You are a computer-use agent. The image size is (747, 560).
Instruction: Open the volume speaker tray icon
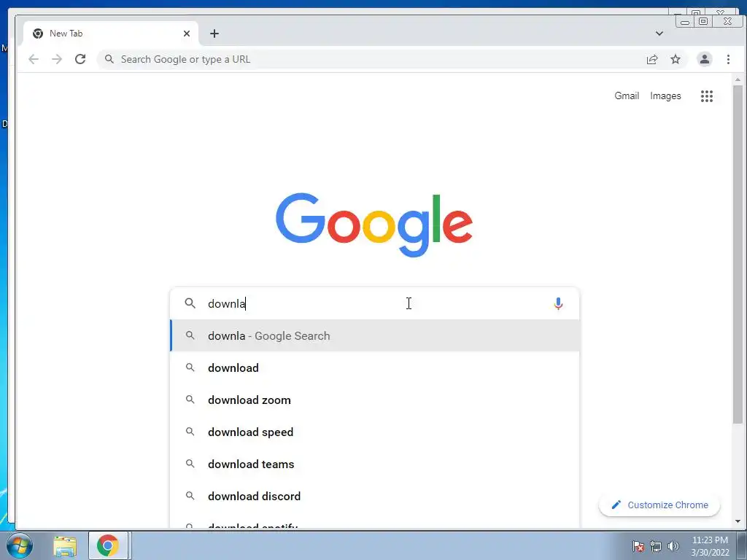[673, 546]
